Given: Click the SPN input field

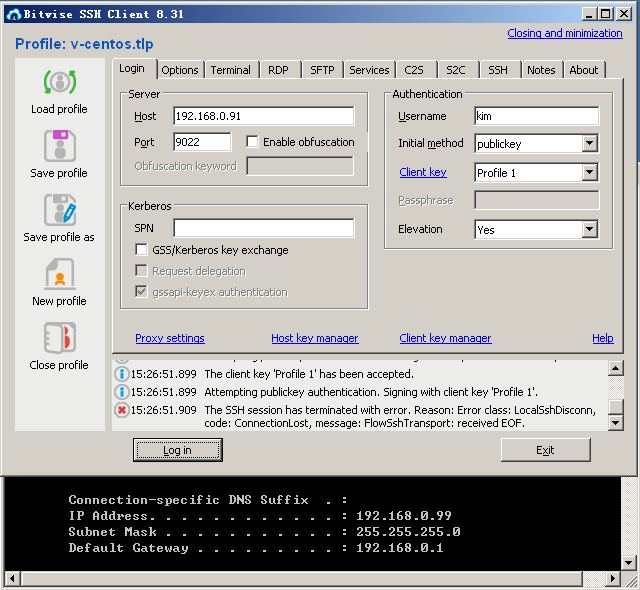Looking at the screenshot, I should tap(264, 228).
